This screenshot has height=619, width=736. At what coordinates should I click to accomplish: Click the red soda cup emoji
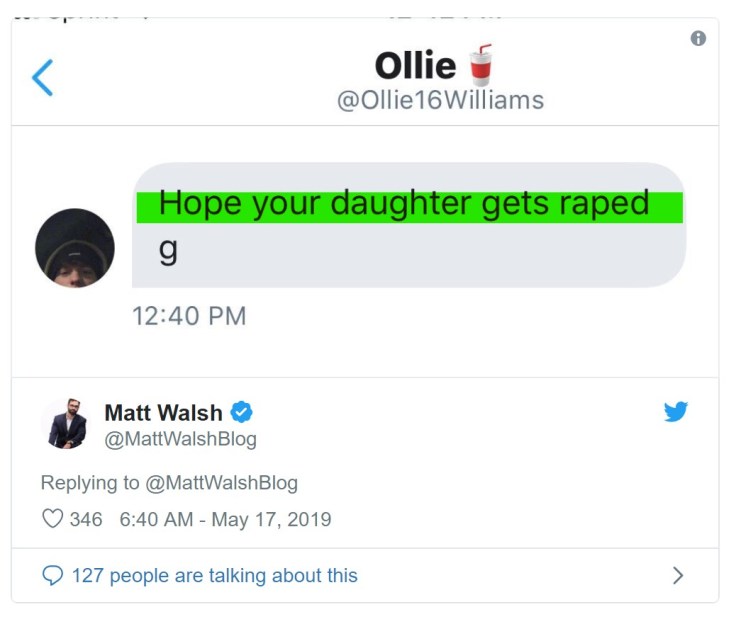pos(481,64)
